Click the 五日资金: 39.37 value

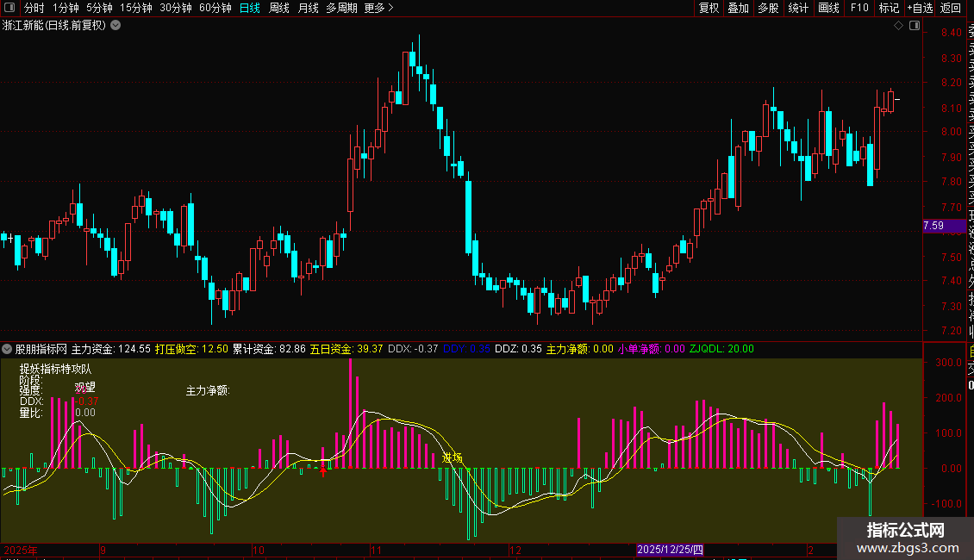347,349
